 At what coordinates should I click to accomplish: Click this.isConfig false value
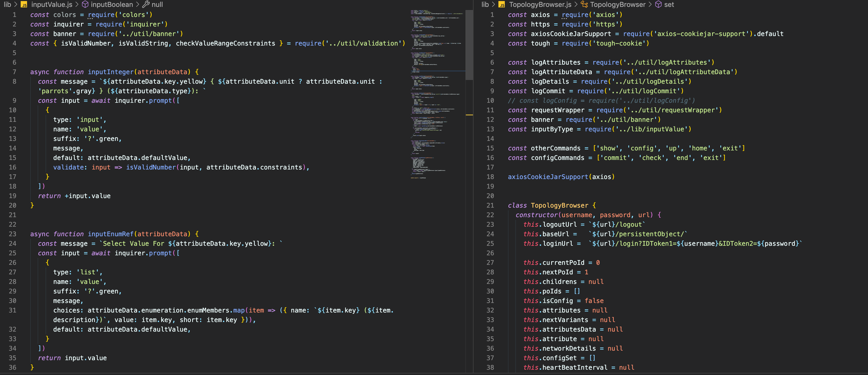[594, 301]
